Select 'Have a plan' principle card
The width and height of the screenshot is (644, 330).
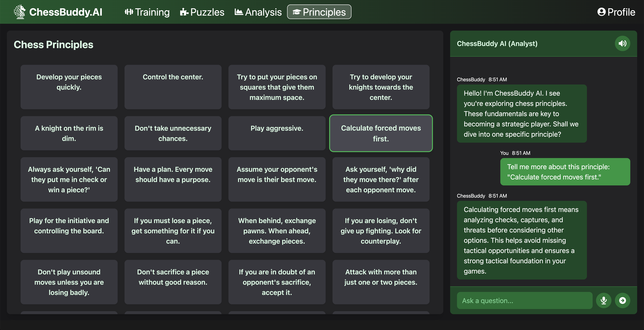click(173, 179)
